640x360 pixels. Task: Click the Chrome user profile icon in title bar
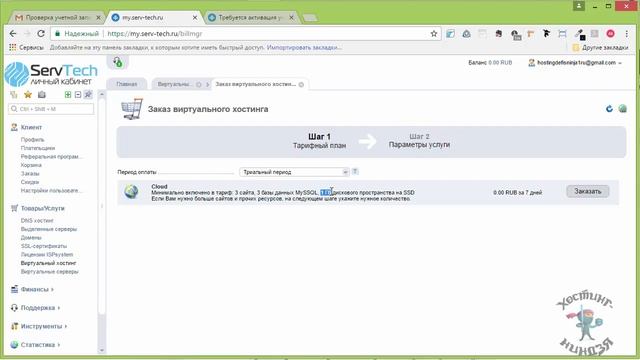(579, 6)
